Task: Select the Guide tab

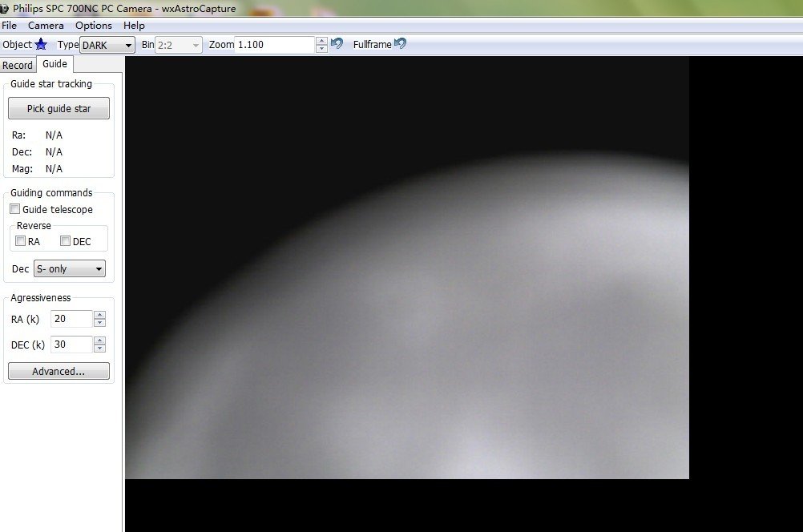Action: click(x=54, y=64)
